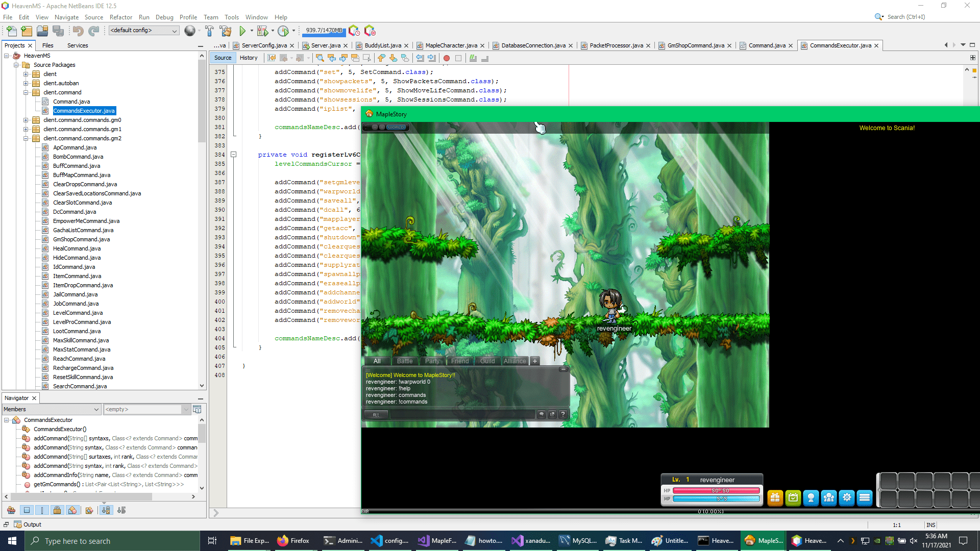Switch to the Services tab
Image resolution: width=980 pixels, height=551 pixels.
(78, 45)
